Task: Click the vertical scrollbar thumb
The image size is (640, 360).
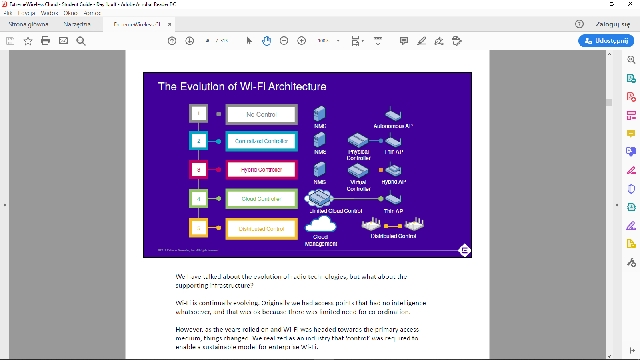Action: click(x=609, y=102)
